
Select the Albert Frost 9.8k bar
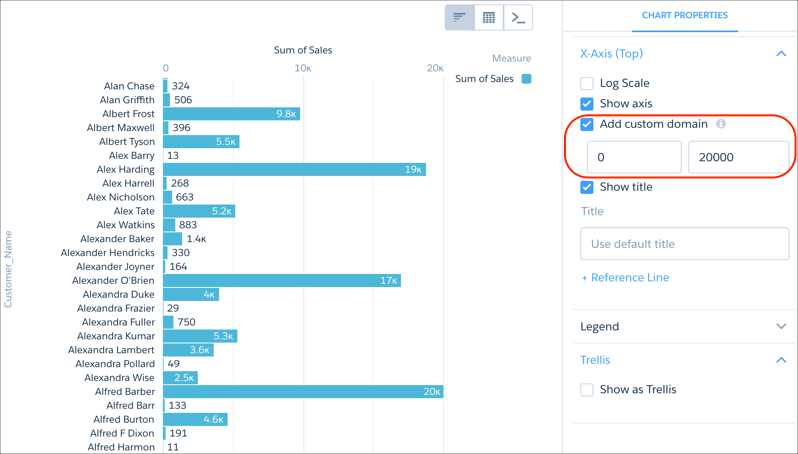(232, 114)
